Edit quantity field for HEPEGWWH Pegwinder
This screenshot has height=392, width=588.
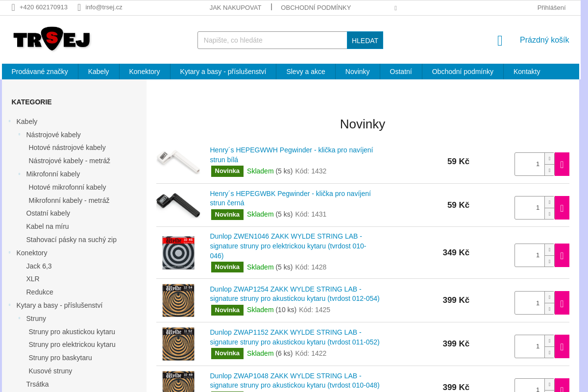(530, 164)
